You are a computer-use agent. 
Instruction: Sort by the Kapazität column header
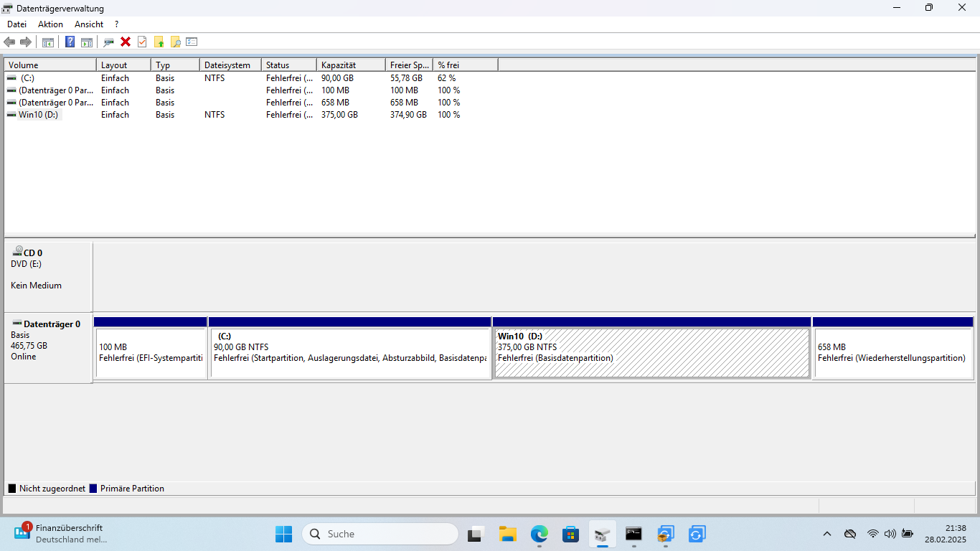pos(351,65)
